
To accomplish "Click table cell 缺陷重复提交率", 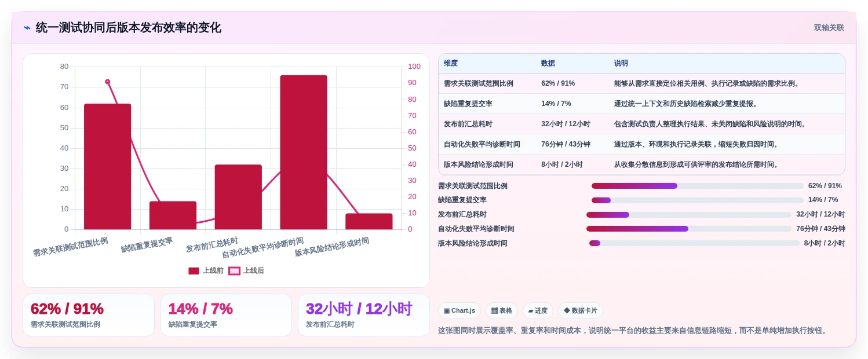I will [468, 104].
